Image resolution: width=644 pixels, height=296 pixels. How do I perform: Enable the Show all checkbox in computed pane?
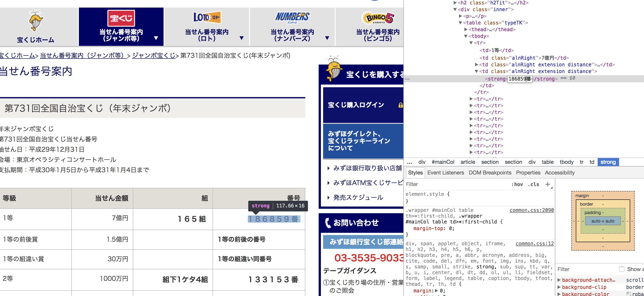[x=621, y=269]
